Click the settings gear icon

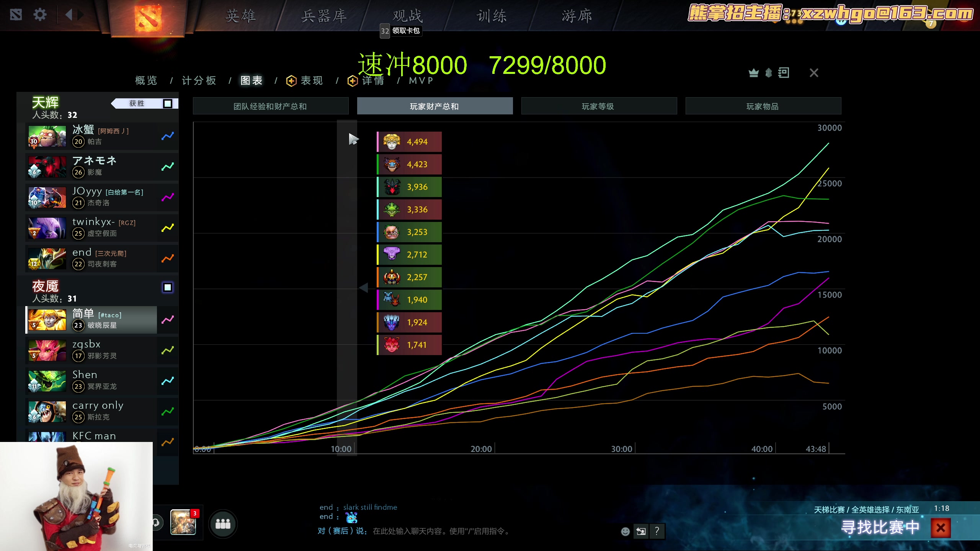40,15
